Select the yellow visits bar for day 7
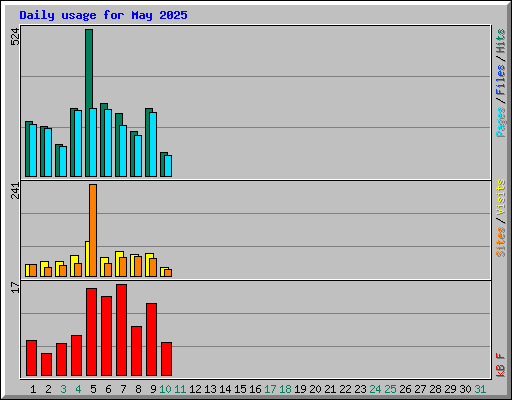 118,264
